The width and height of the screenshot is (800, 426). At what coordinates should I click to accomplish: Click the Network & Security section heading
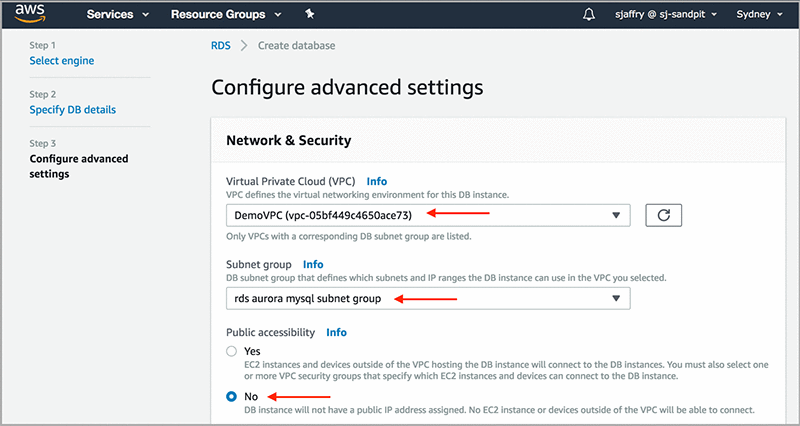[289, 140]
